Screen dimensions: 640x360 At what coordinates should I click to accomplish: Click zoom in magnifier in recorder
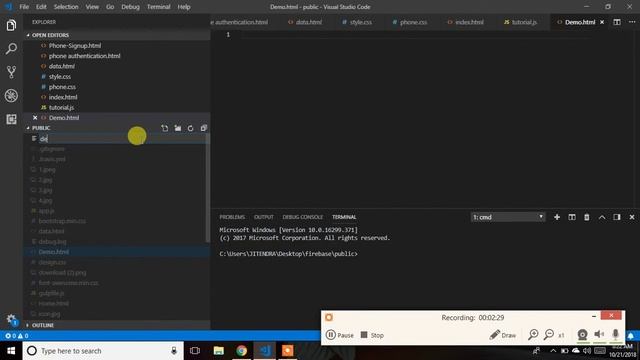533,335
